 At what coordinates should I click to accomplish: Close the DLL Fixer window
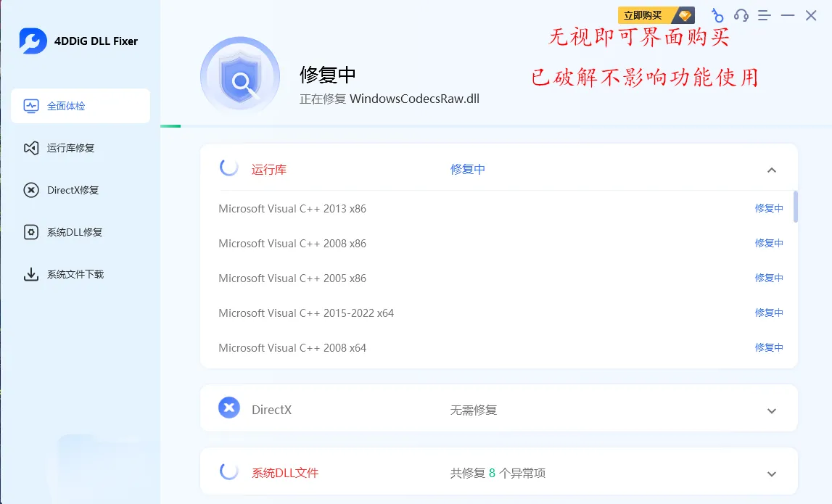tap(811, 15)
